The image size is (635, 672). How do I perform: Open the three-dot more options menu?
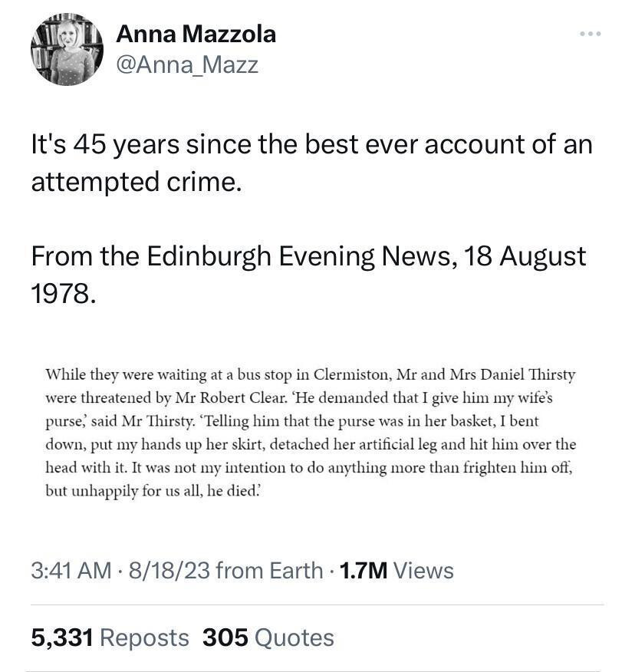[x=591, y=34]
